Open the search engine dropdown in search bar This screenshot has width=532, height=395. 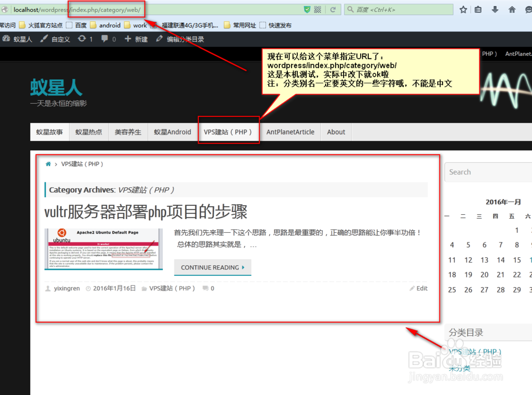coord(350,9)
